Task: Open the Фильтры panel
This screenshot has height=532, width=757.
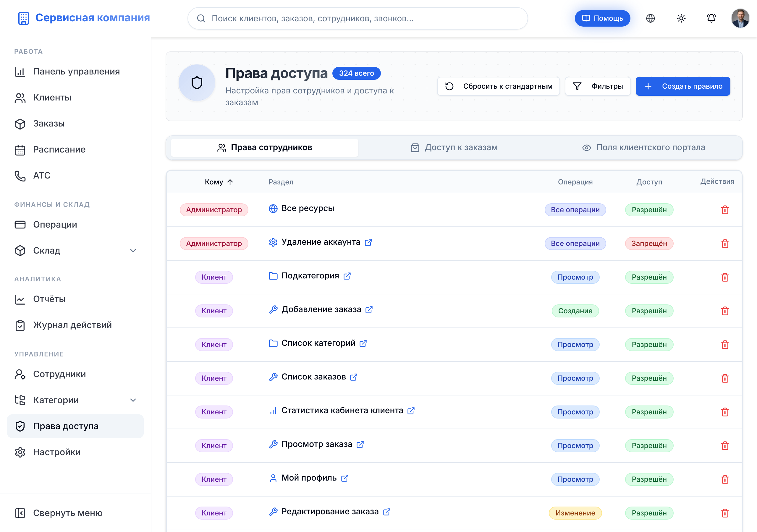Action: click(x=597, y=86)
